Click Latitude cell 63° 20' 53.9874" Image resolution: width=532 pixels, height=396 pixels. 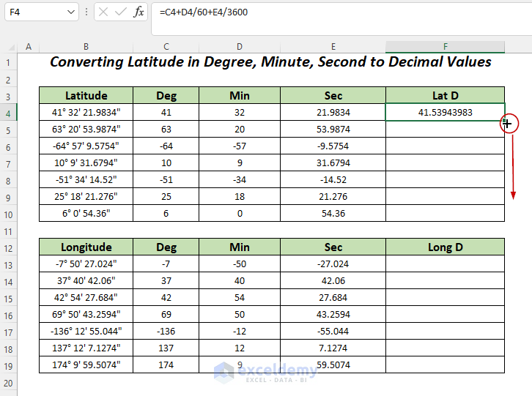tap(86, 130)
